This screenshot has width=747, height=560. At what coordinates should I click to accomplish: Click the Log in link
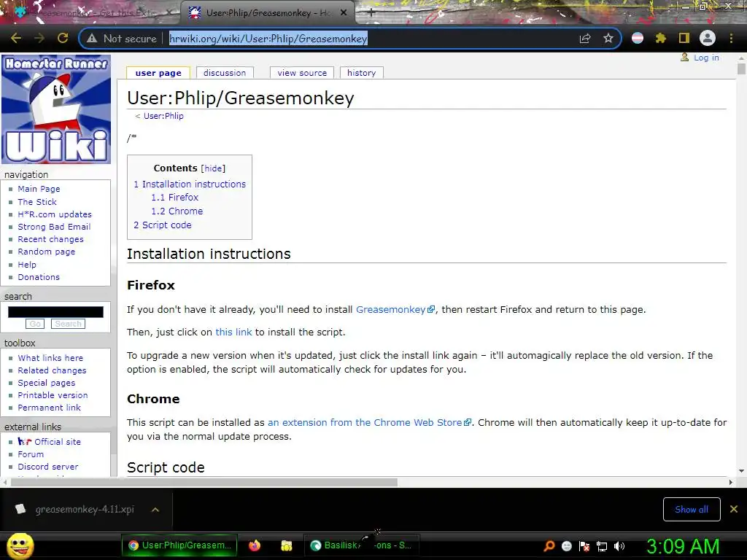[706, 58]
